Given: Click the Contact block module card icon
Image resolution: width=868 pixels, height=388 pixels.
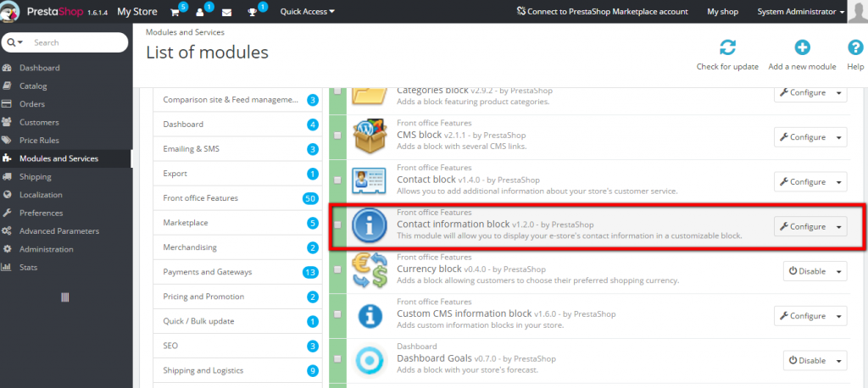Looking at the screenshot, I should [369, 181].
